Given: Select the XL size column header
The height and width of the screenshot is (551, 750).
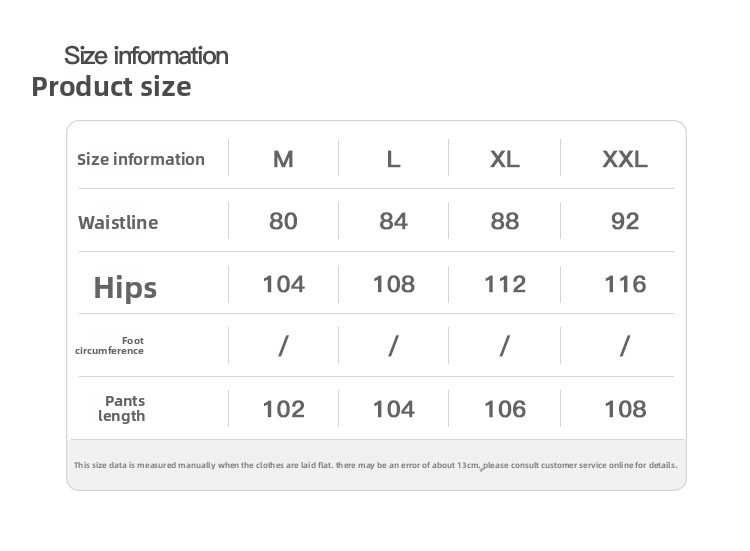Looking at the screenshot, I should click(x=505, y=159).
